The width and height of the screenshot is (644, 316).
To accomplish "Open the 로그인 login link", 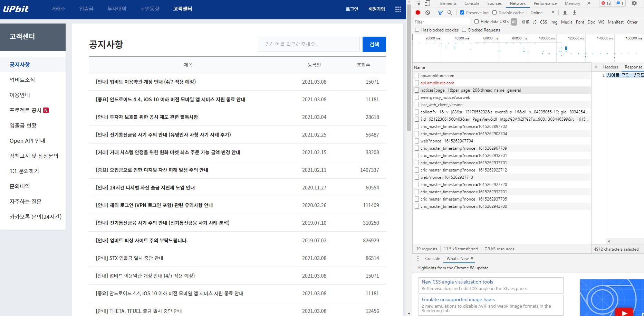I will click(352, 9).
